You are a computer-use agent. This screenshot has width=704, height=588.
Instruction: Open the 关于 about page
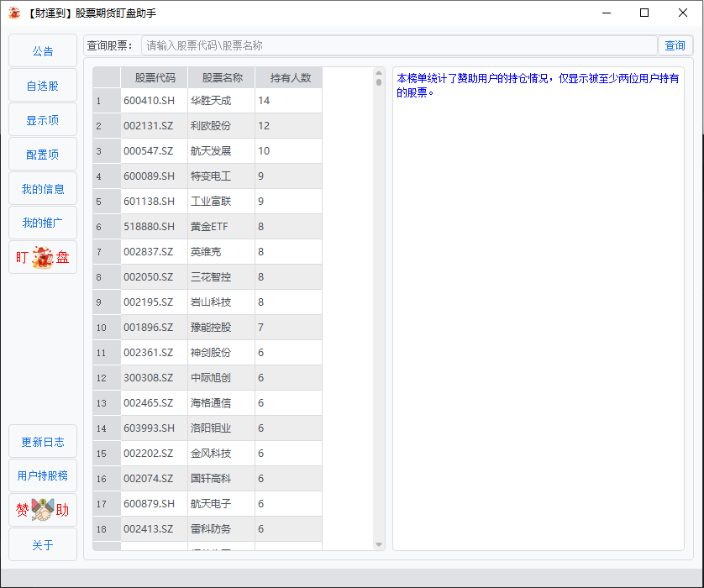tap(43, 545)
